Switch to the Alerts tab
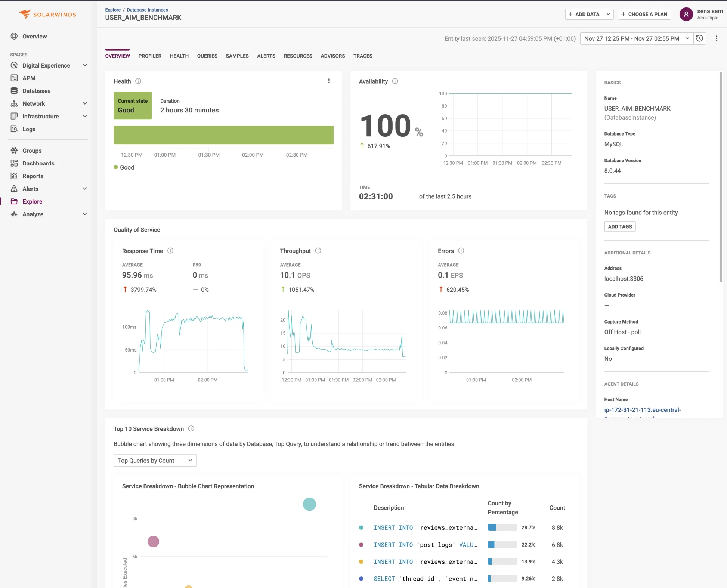Screen dimensions: 727x588 coord(266,56)
